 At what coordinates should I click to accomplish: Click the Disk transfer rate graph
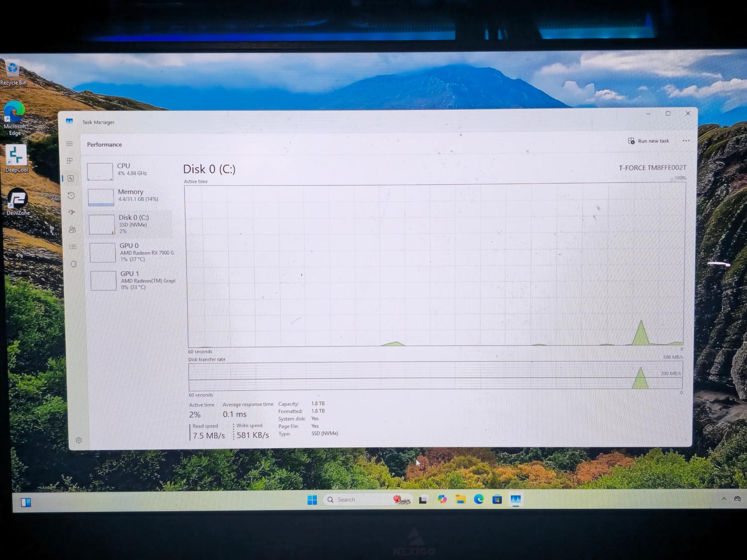[x=436, y=376]
